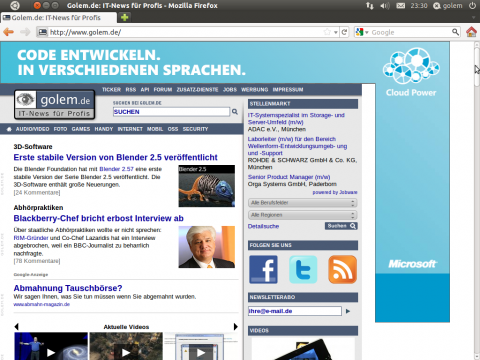Open the Abmahnung Tauschbörse ad link
The image size is (480, 360).
click(x=68, y=288)
